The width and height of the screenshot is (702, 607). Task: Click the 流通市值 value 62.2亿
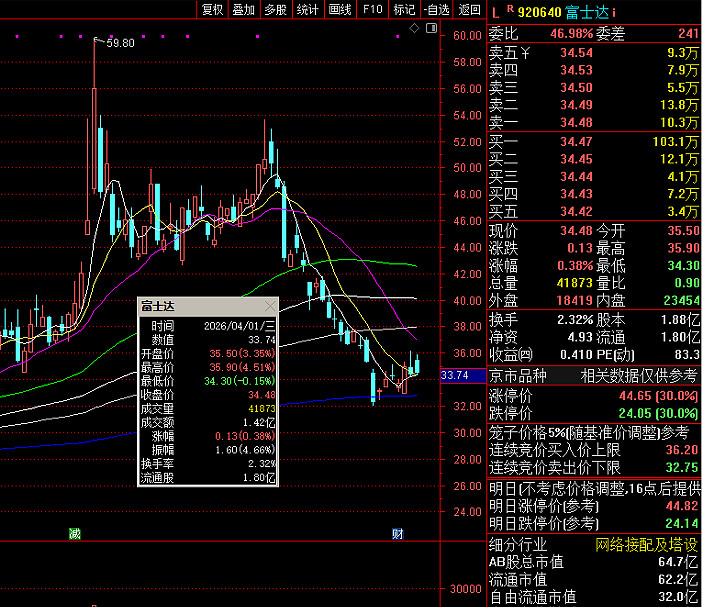coord(678,580)
